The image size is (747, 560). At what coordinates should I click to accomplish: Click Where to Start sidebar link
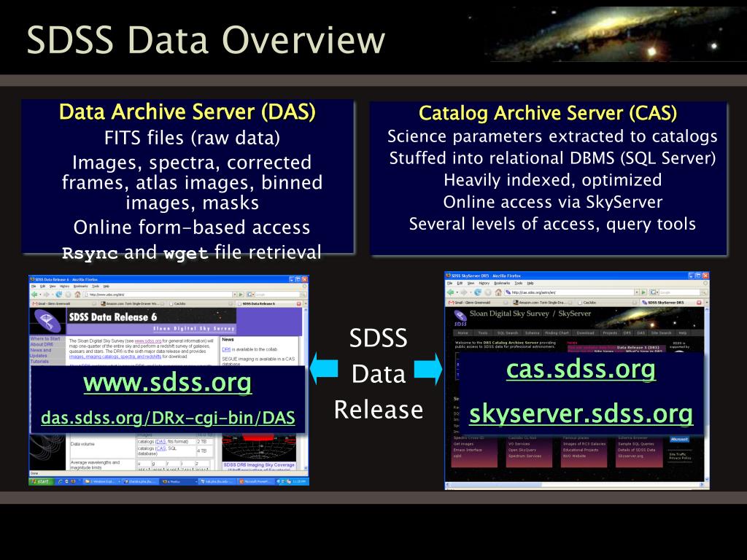click(45, 338)
